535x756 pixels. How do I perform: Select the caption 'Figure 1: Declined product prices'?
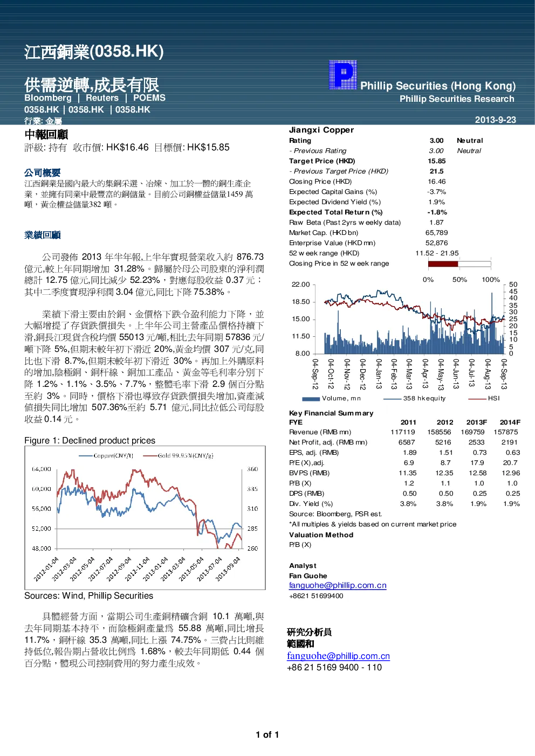(90, 440)
